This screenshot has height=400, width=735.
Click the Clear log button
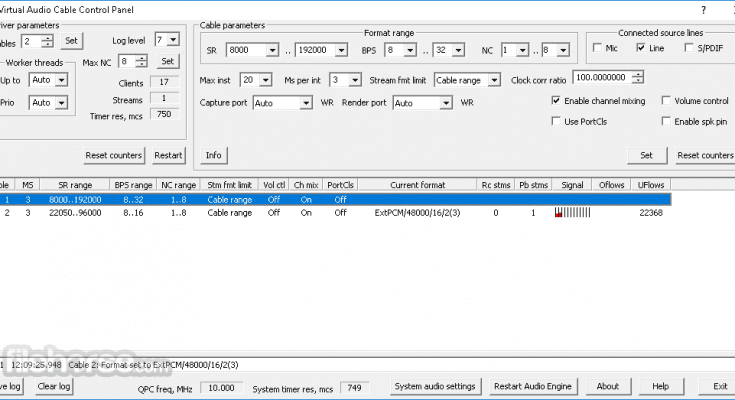[x=53, y=386]
